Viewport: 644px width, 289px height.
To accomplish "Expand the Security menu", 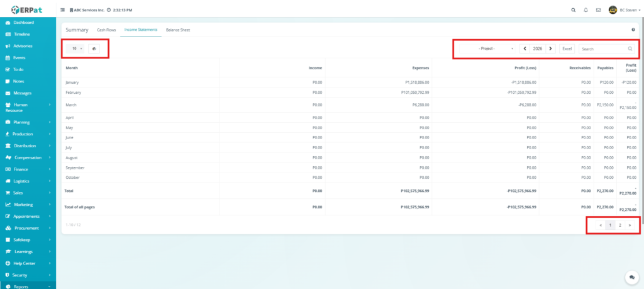I will click(28, 275).
